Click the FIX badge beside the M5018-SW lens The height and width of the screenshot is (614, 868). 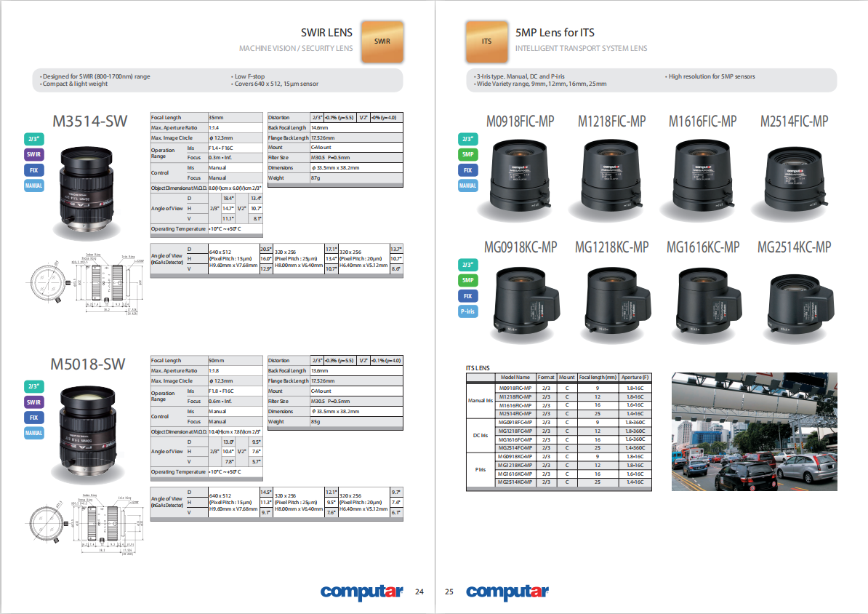33,418
